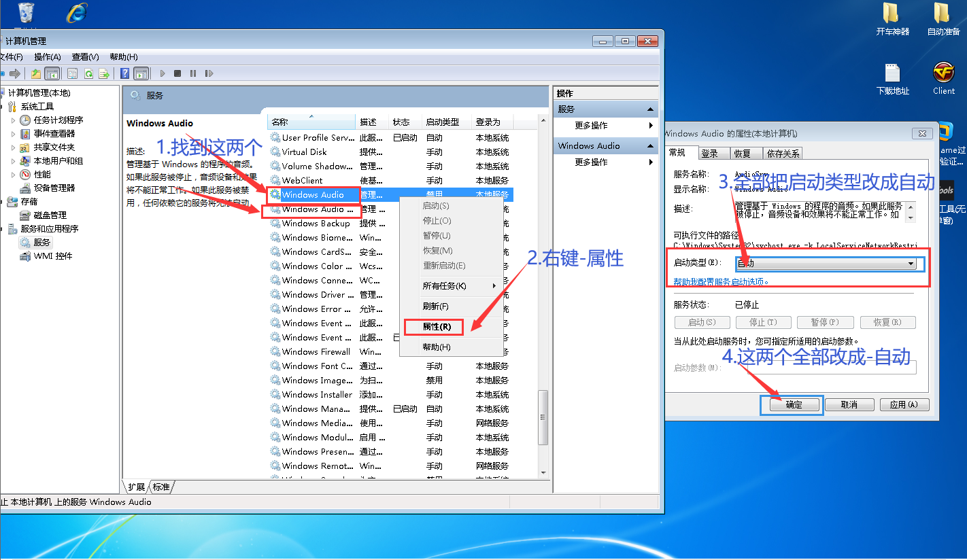Click the gear icon beside Windows Firewall
The height and width of the screenshot is (560, 967).
[275, 351]
